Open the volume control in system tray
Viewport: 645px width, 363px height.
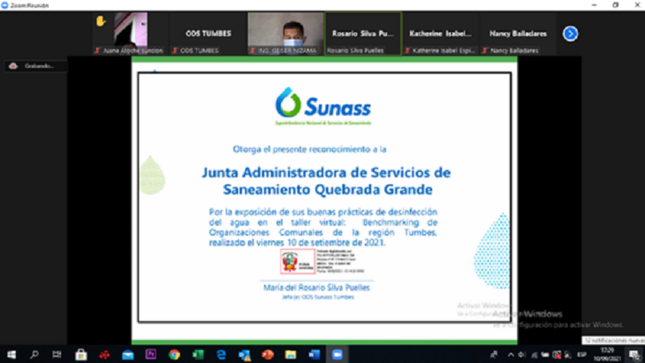(522, 355)
